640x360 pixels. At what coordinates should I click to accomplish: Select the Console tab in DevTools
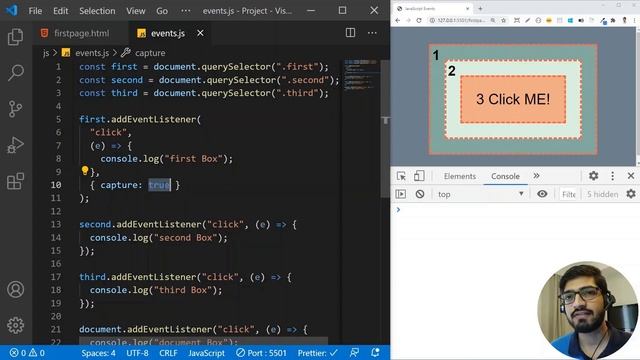tap(505, 176)
